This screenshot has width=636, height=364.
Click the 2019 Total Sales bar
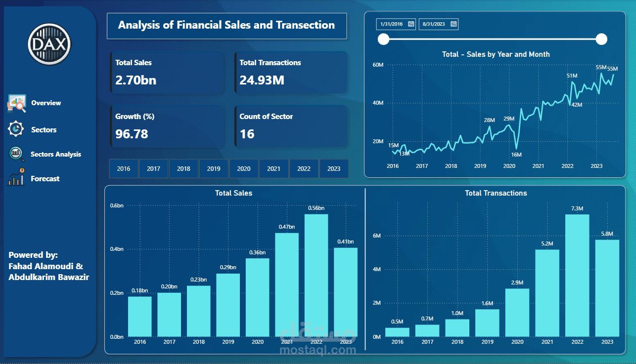[x=228, y=305]
